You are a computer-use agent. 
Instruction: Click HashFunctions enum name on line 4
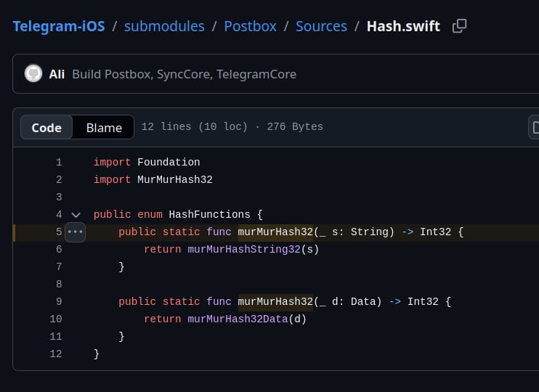point(209,215)
